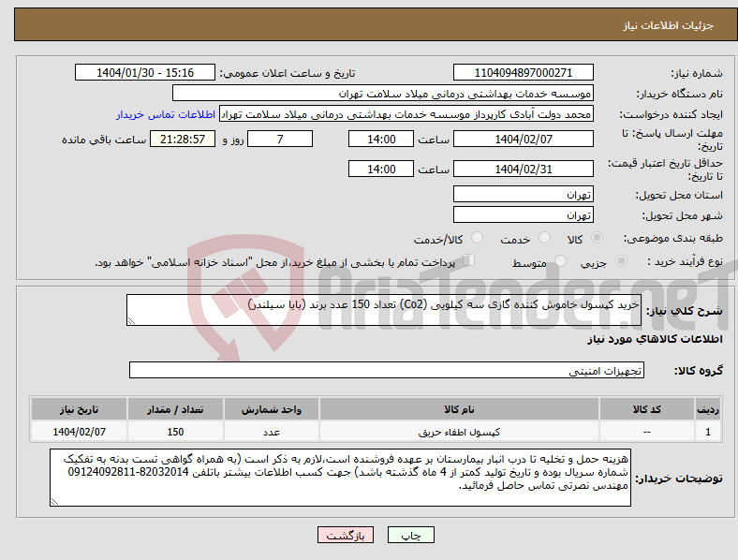Click the goods group field تجهیزات امنیتی

[387, 370]
